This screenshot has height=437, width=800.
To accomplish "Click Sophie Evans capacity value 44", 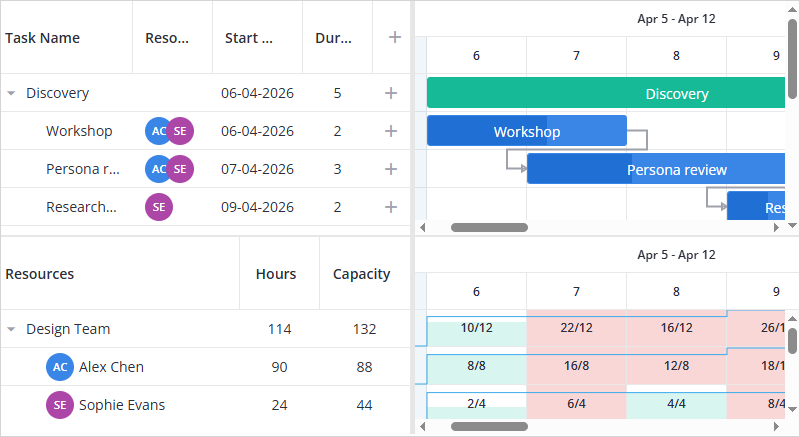I will point(364,405).
